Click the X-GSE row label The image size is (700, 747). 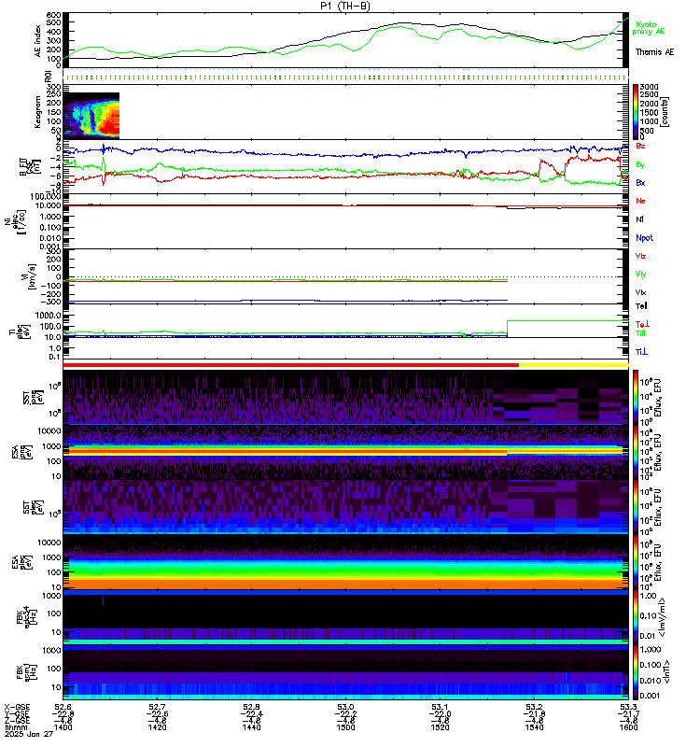(x=17, y=707)
